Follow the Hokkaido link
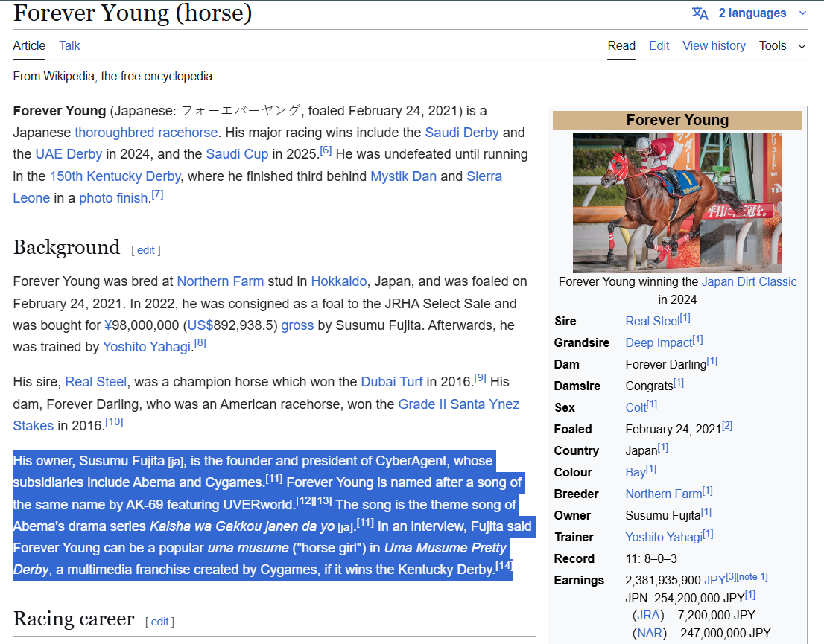 (x=339, y=281)
